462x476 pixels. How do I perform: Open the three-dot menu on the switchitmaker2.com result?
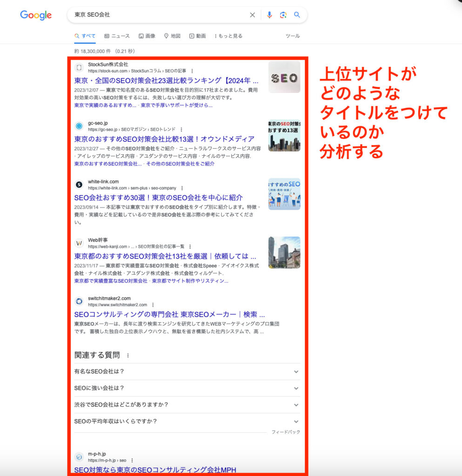pyautogui.click(x=154, y=304)
